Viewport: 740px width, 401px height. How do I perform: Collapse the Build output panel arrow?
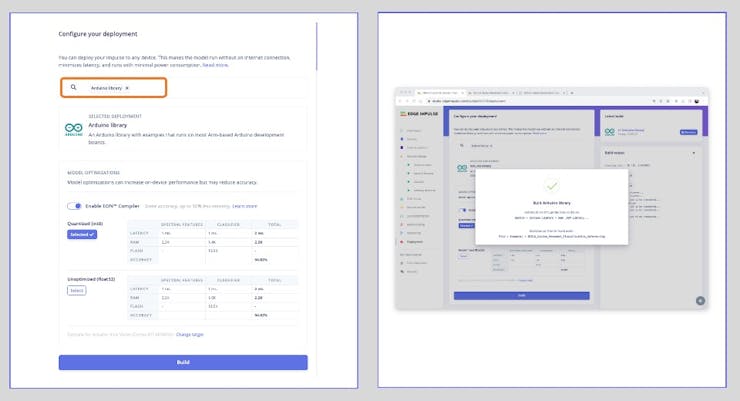click(x=694, y=153)
